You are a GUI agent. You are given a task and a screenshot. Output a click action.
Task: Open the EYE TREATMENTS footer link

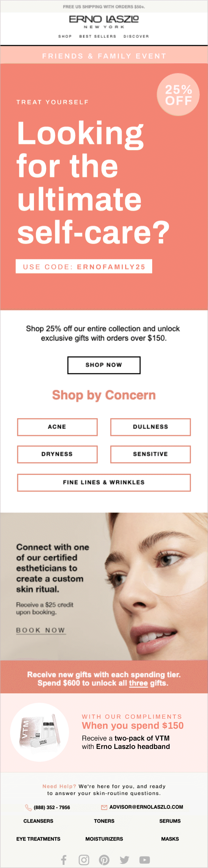coord(38,839)
